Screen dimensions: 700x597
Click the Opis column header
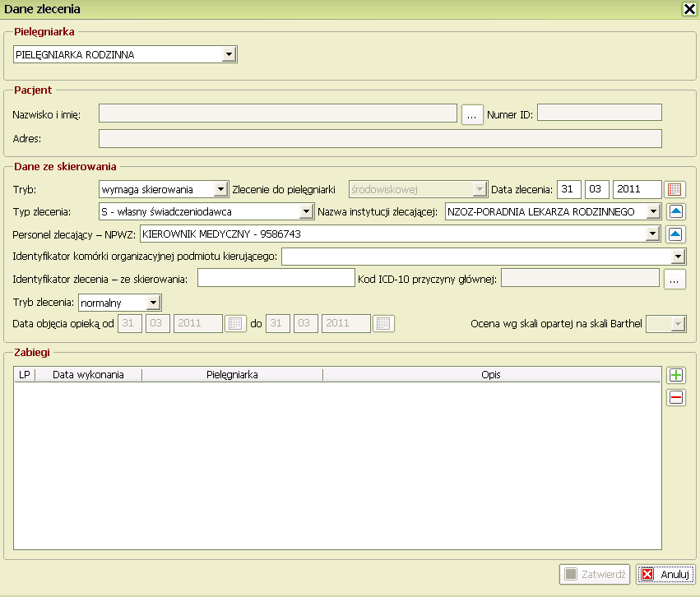tap(492, 375)
